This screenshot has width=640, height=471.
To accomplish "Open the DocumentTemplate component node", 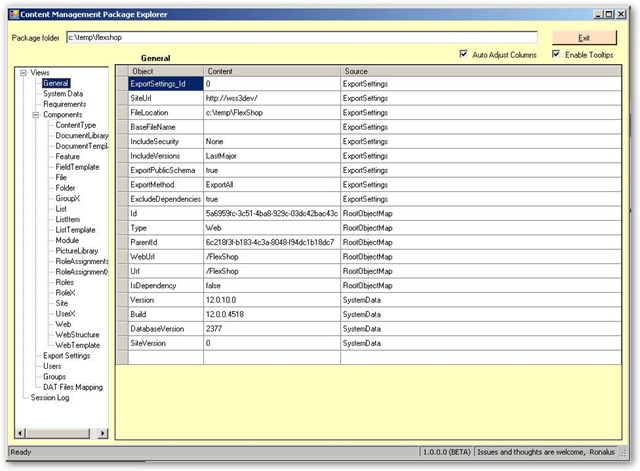I will point(82,146).
